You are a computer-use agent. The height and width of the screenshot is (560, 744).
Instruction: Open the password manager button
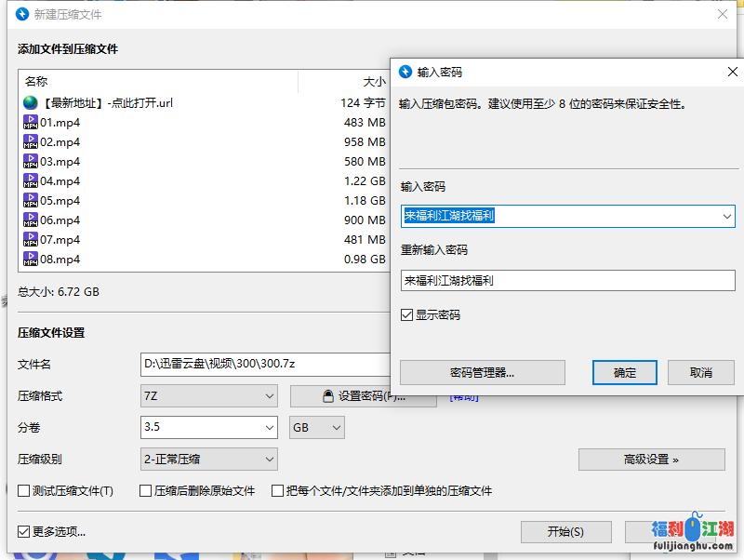(483, 373)
